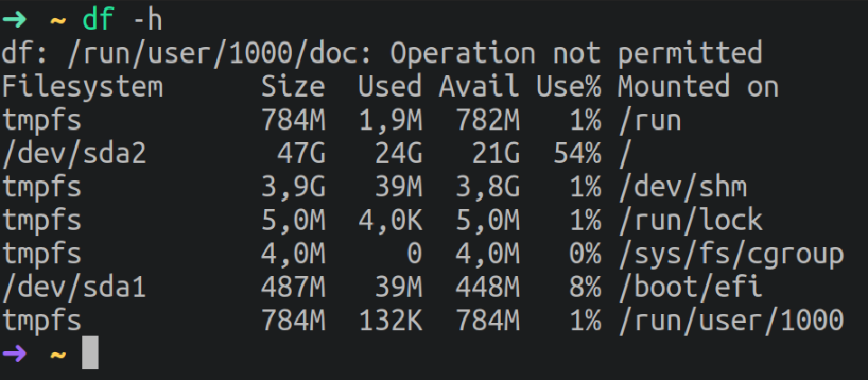Click the green prompt arrow on the first line
This screenshot has width=868, height=380.
point(16,17)
